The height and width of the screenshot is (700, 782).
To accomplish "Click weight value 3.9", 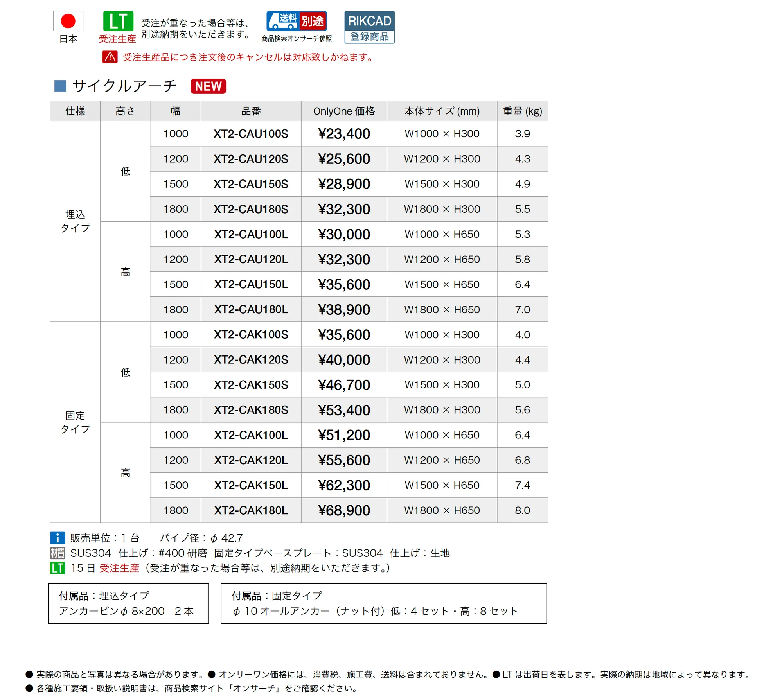I will pyautogui.click(x=522, y=134).
